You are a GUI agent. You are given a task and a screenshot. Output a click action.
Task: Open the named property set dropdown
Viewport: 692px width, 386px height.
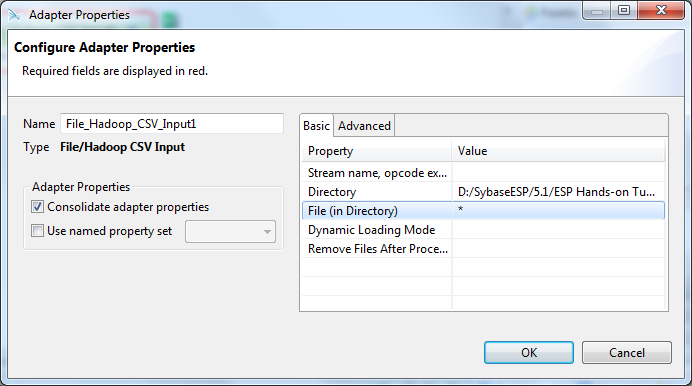pos(230,232)
